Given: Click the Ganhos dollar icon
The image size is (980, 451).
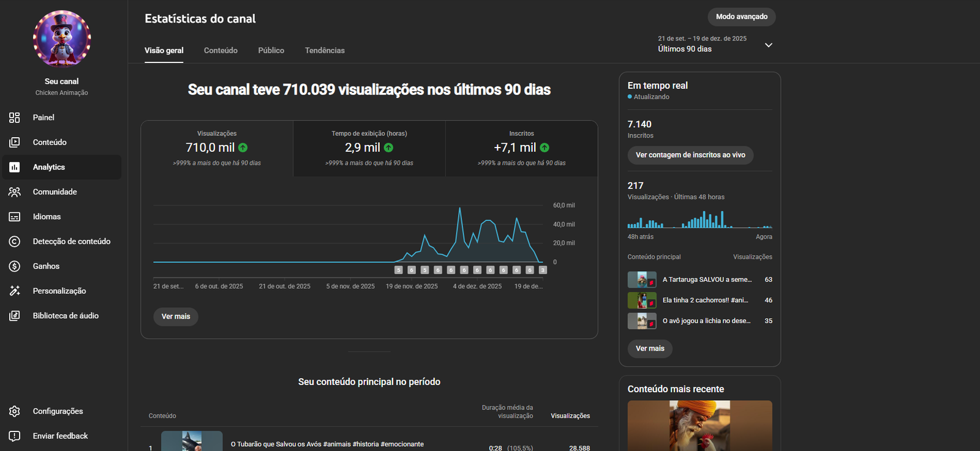Looking at the screenshot, I should 15,266.
